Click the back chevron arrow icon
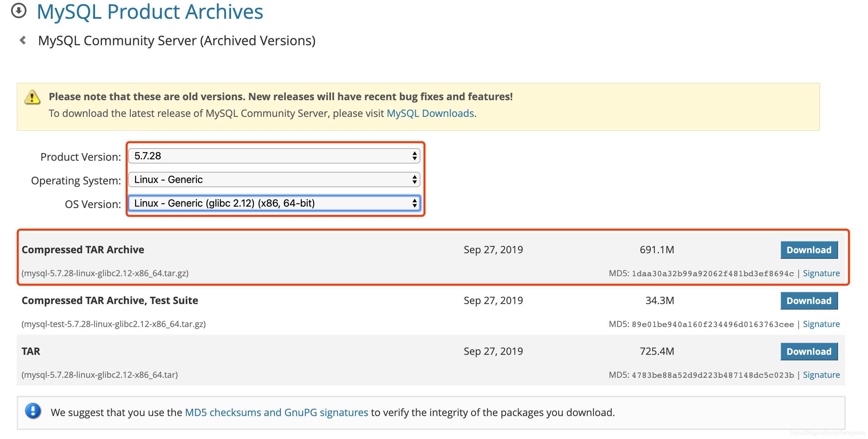 23,41
